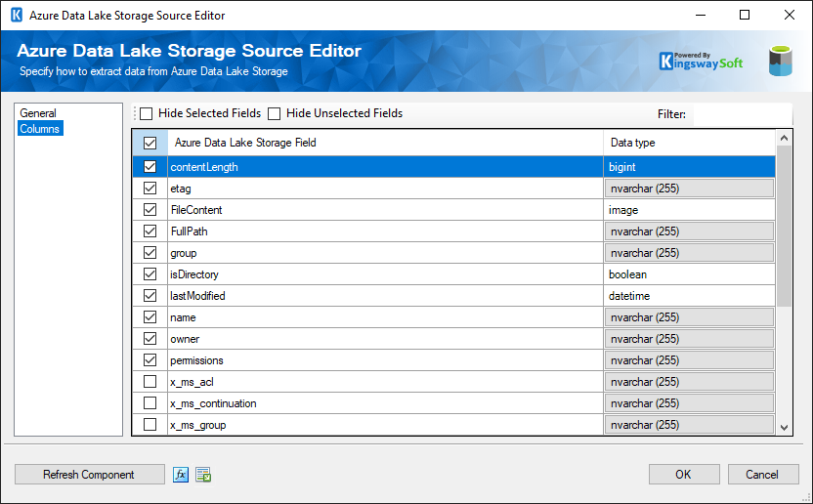Open the owner data type box
813x504 pixels.
[x=689, y=339]
